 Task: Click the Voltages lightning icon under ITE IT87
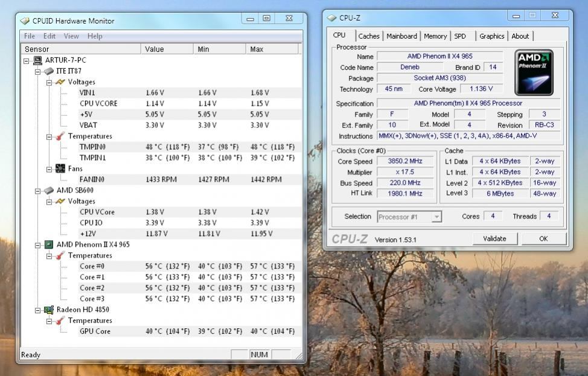[60, 81]
